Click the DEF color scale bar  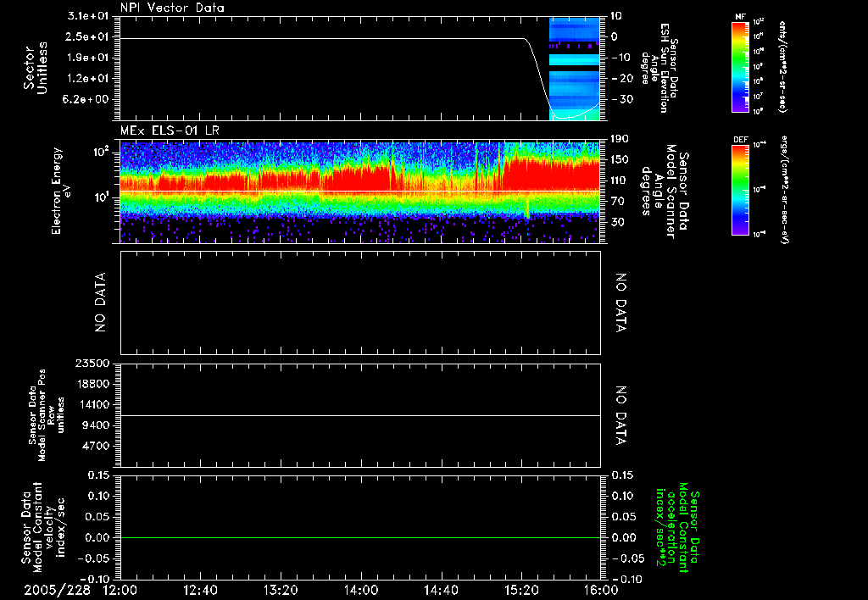[739, 191]
